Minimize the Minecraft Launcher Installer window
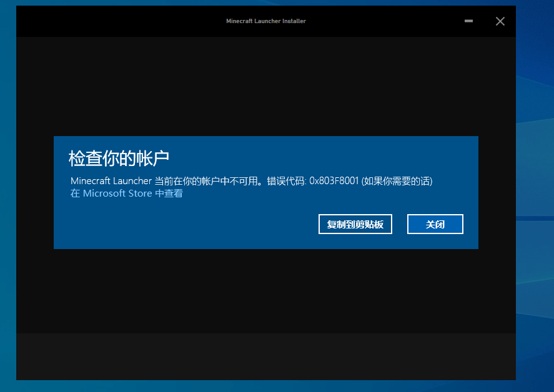 468,21
